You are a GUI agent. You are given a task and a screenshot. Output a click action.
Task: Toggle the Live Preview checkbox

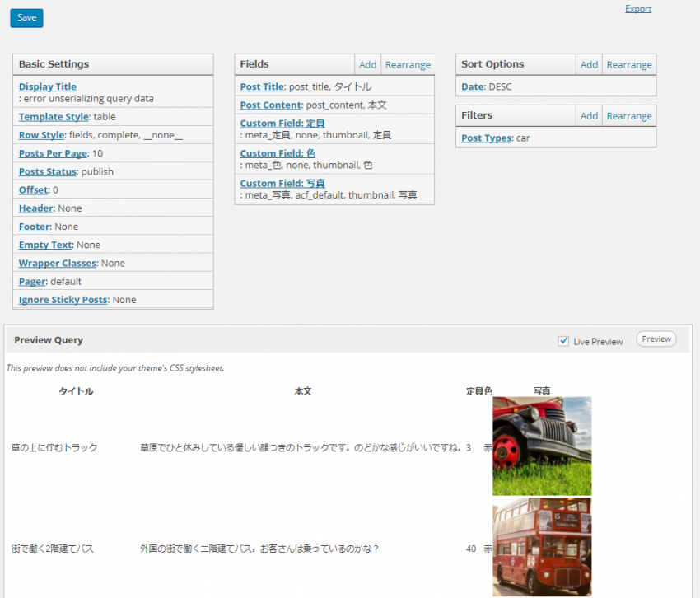pos(563,341)
